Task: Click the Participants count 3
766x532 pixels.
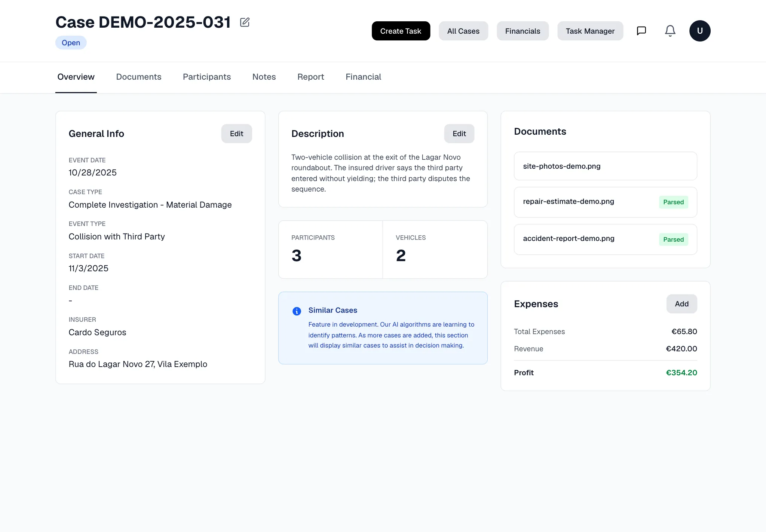Action: [x=297, y=256]
